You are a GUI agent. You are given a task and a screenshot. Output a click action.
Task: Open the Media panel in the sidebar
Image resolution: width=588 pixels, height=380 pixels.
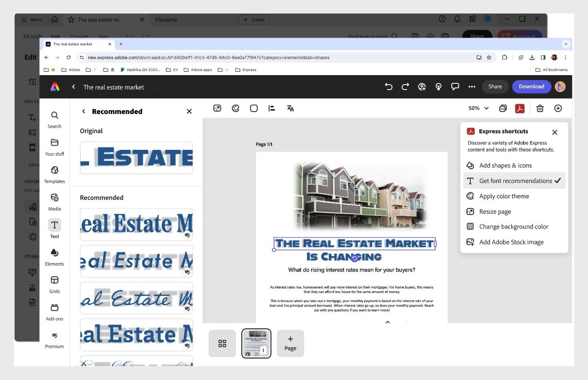tap(54, 200)
